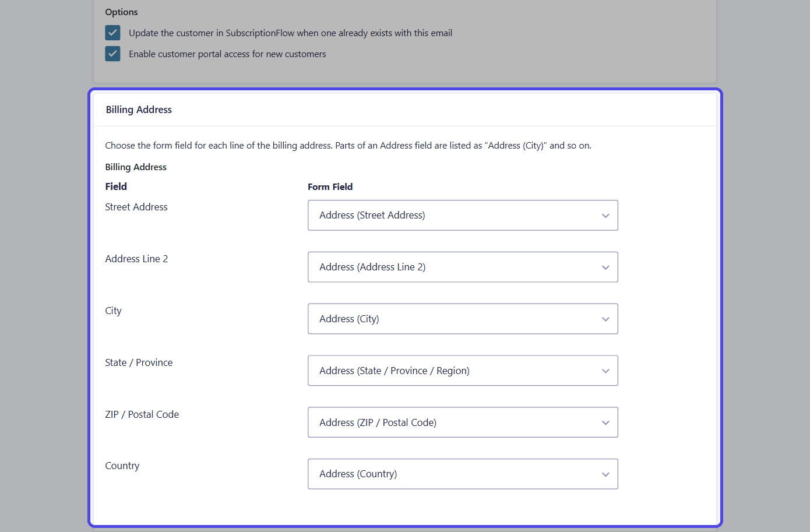This screenshot has width=810, height=532.
Task: Click the Field column heading
Action: pyautogui.click(x=116, y=186)
